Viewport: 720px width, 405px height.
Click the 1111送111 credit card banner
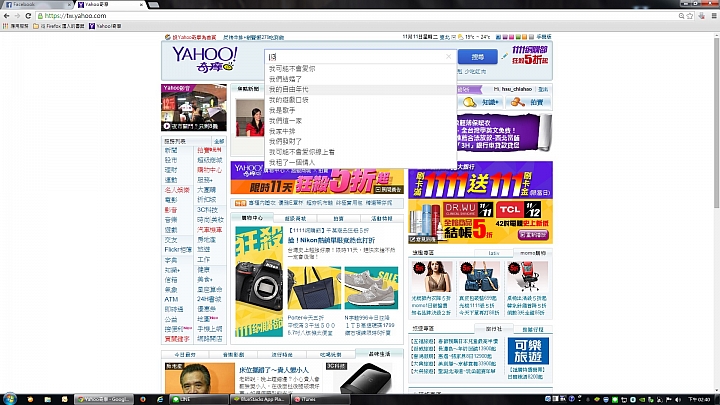(x=480, y=180)
